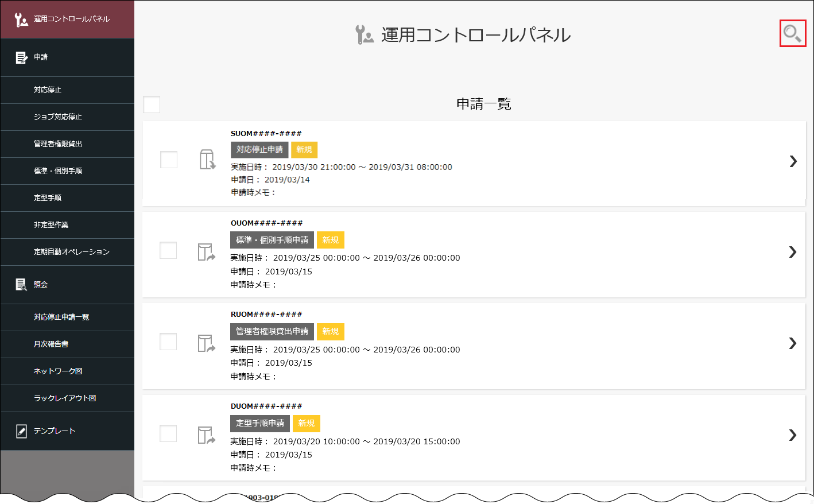
Task: Click the 管理者権限貸出申請 tag
Action: coord(272,331)
